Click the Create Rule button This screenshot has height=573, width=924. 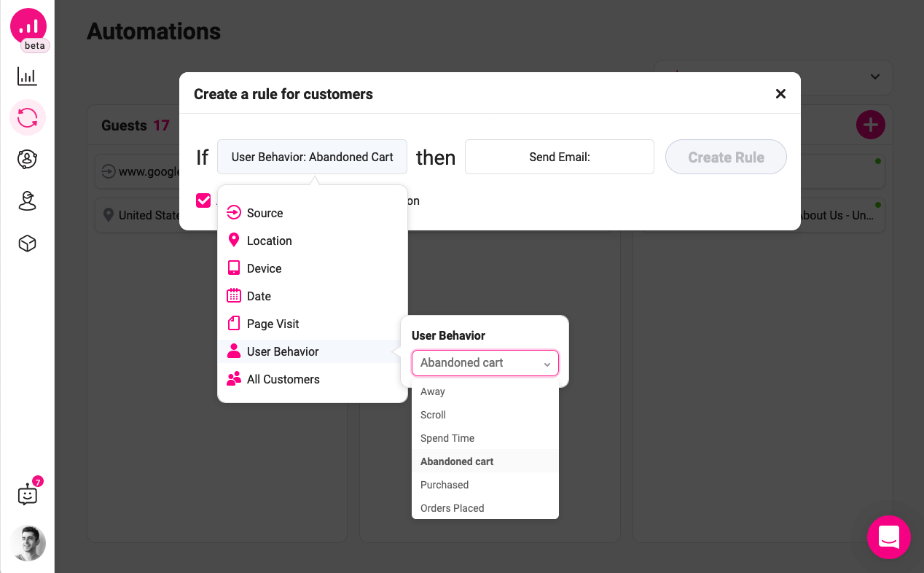pyautogui.click(x=726, y=157)
